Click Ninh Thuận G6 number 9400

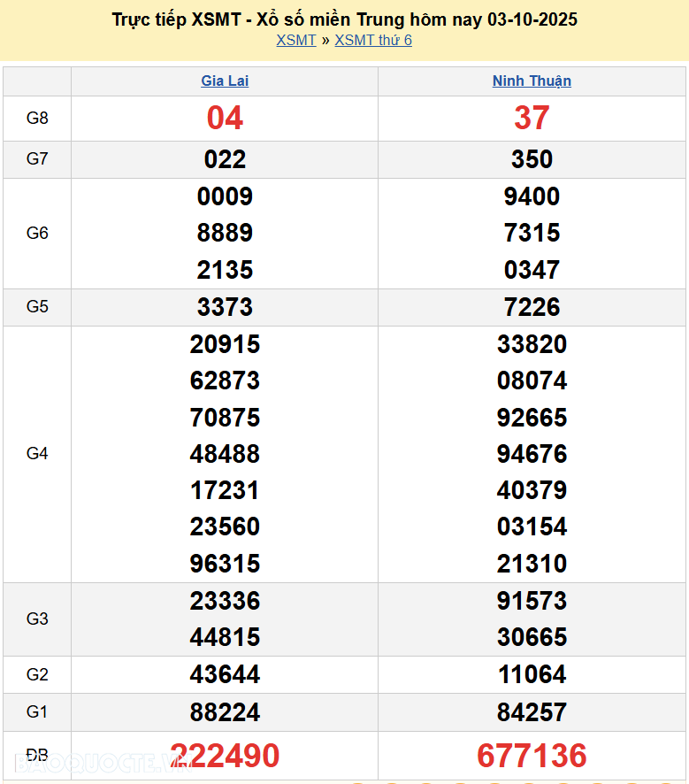532,196
